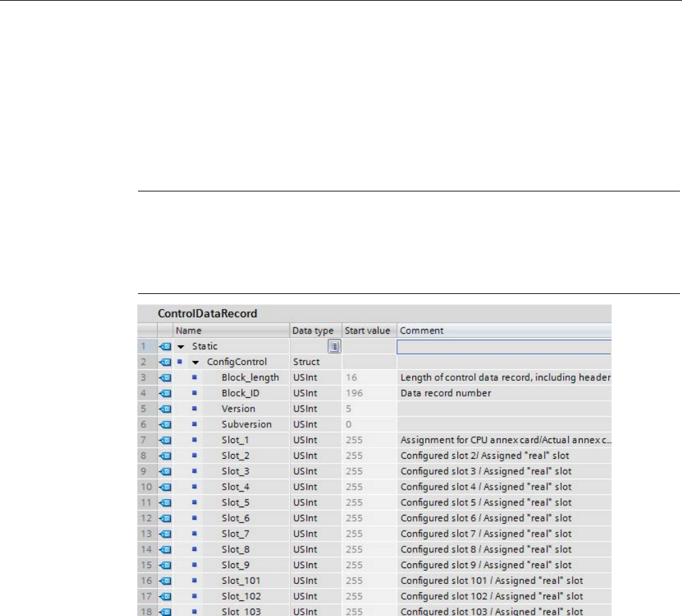Collapse the Static section
Image resolution: width=682 pixels, height=616 pixels.
181,347
